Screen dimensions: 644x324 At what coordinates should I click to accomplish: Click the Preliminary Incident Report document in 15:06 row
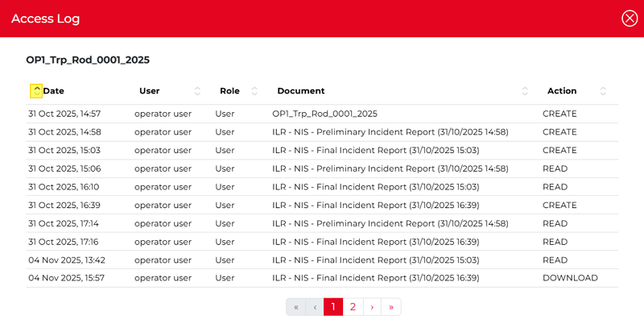pyautogui.click(x=390, y=168)
